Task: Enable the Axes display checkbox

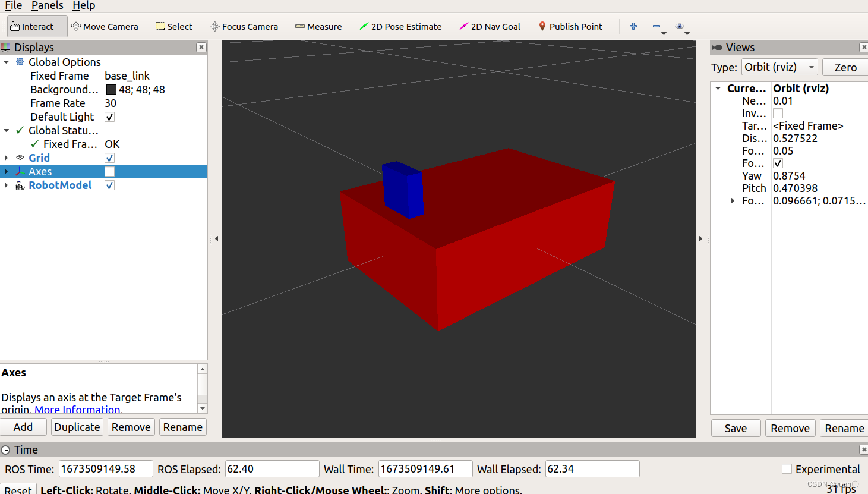Action: click(109, 171)
